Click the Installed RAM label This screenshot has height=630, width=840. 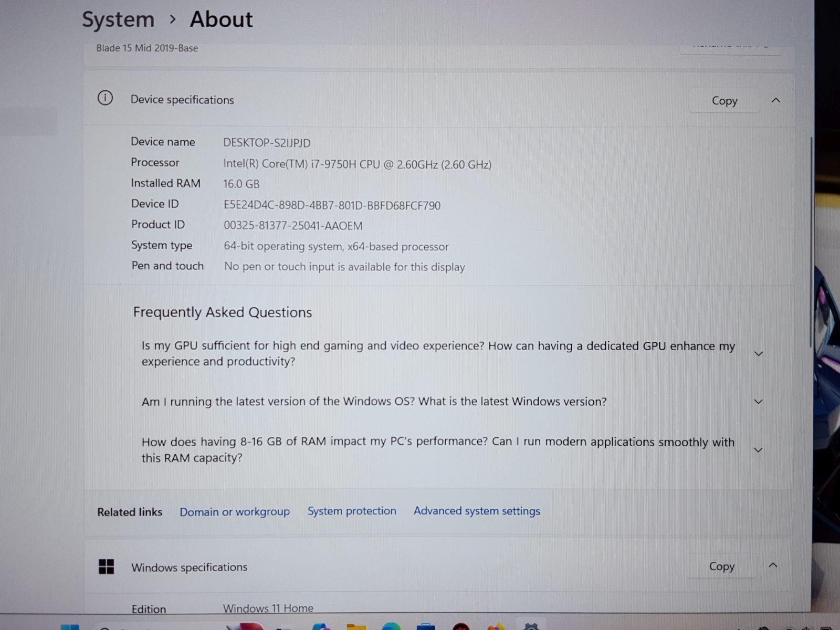tap(165, 183)
